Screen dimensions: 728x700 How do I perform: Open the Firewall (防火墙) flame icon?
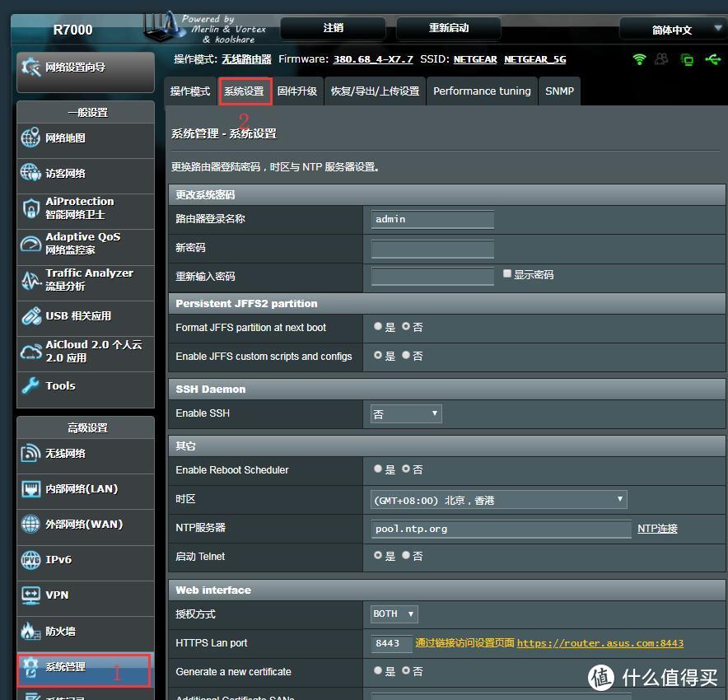pyautogui.click(x=30, y=631)
